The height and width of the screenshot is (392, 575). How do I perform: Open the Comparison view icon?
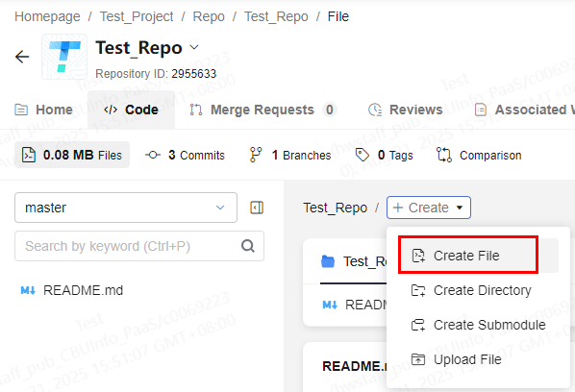[x=444, y=155]
